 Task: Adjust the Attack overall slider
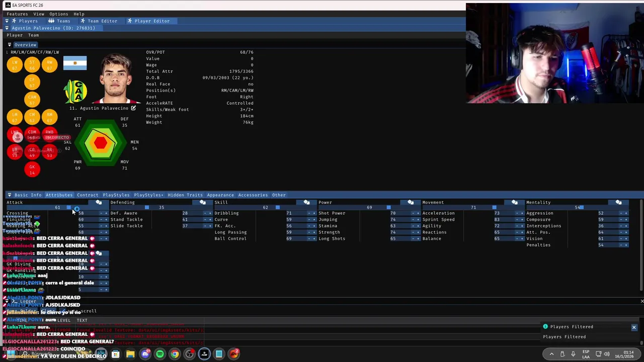pos(57,208)
